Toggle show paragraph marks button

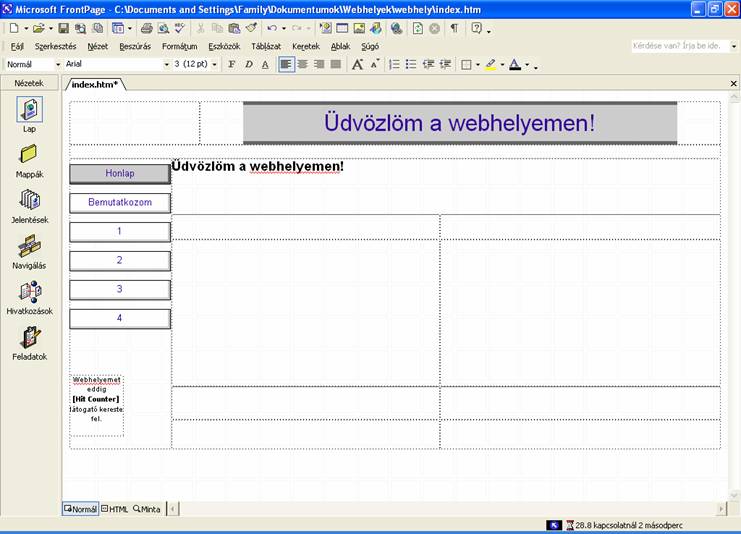pyautogui.click(x=454, y=28)
